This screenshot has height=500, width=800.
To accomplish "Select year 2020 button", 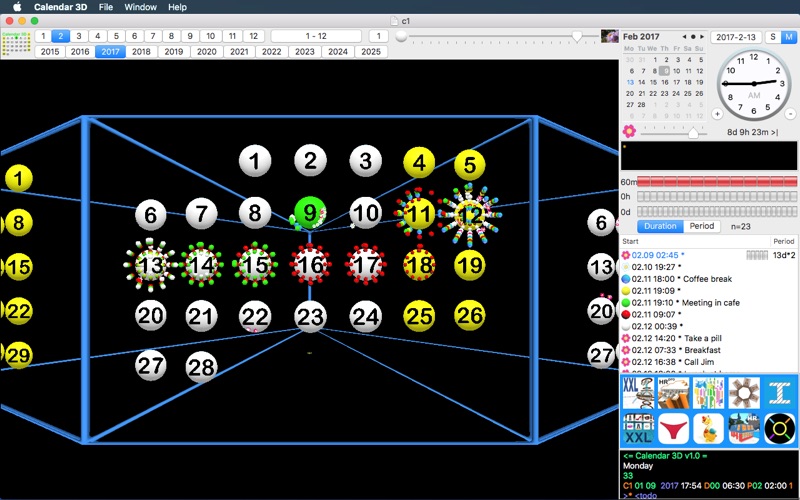I will tap(206, 52).
